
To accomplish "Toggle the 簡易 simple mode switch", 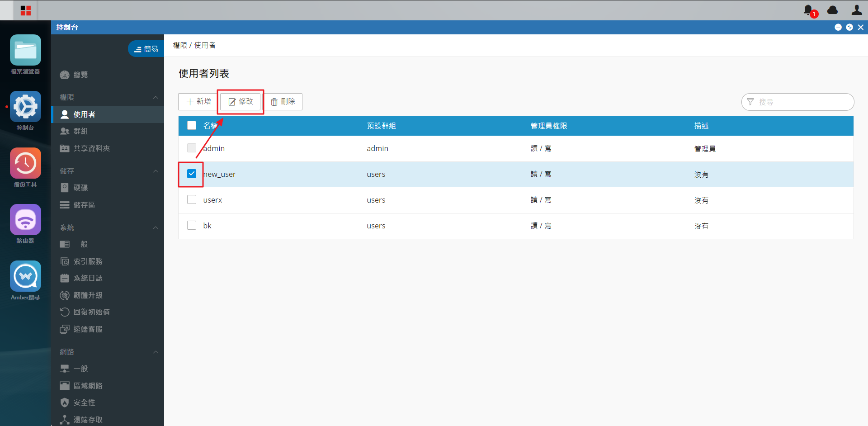I will 146,49.
